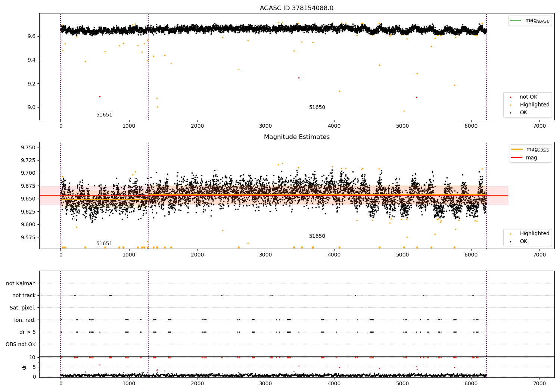Click the "Sat. pixel." row label
The height and width of the screenshot is (392, 560).
(x=23, y=308)
